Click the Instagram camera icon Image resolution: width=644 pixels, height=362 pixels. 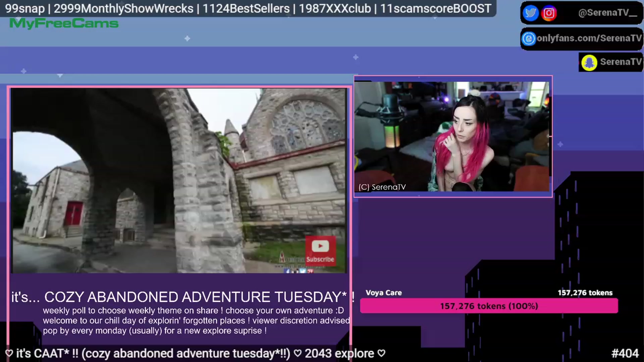pos(549,13)
